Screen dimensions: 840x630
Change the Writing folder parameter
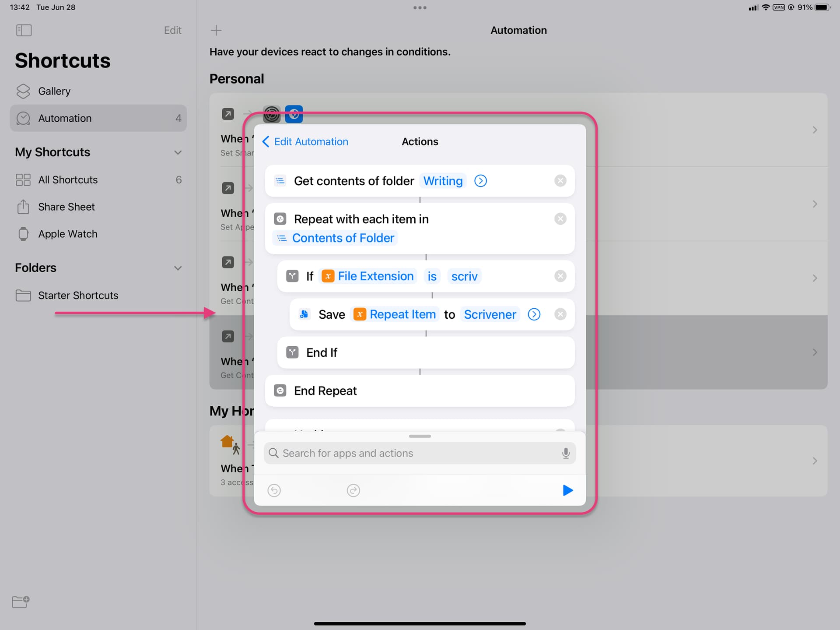(443, 181)
